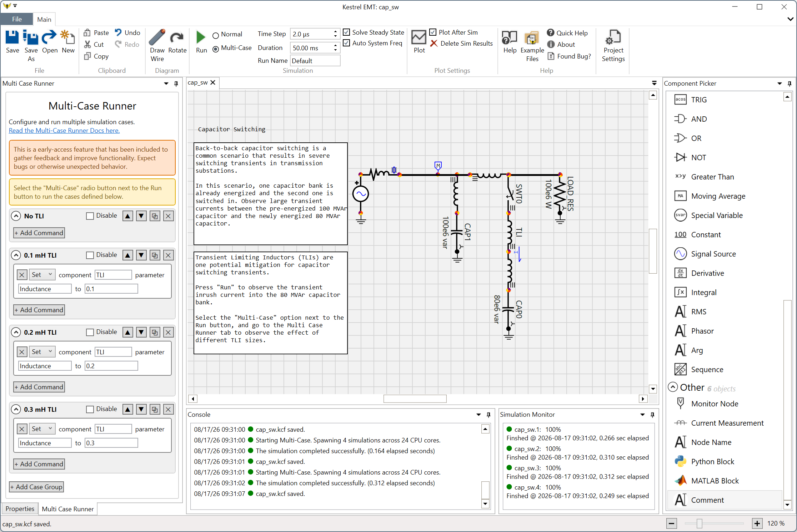This screenshot has height=532, width=797.
Task: Open the Console panel options dropdown
Action: click(478, 415)
